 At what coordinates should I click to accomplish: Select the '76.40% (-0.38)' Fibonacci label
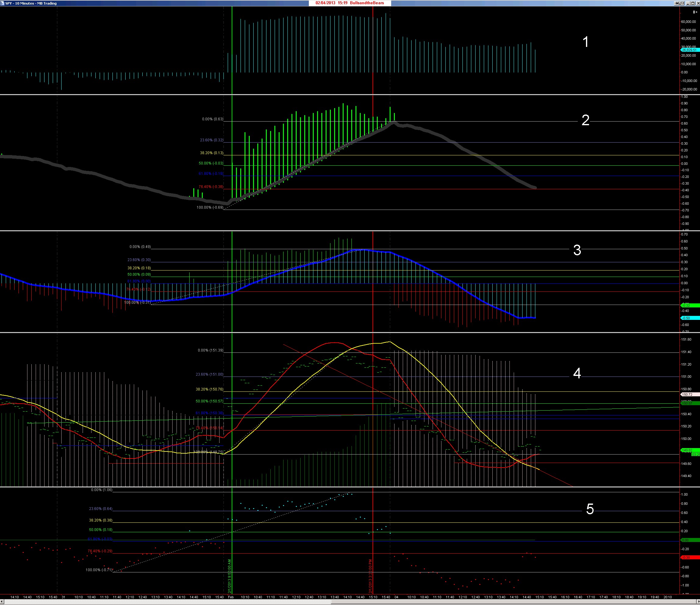pyautogui.click(x=211, y=187)
